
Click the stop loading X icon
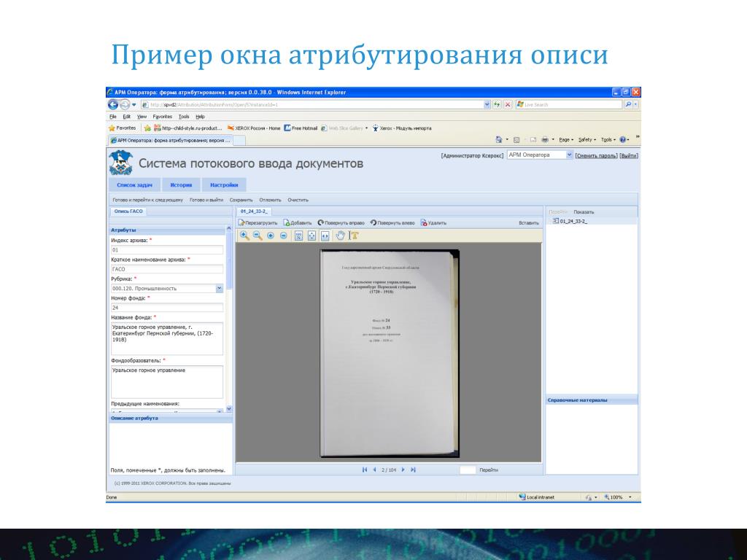508,104
